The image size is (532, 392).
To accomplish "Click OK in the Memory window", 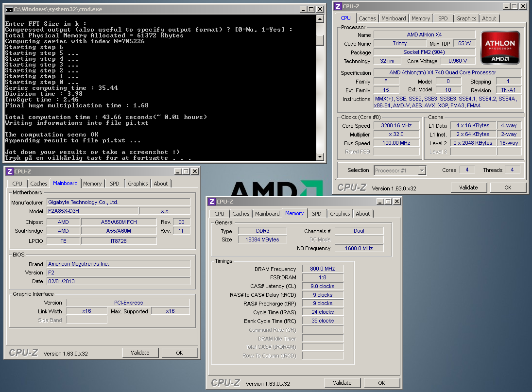I will 381,383.
